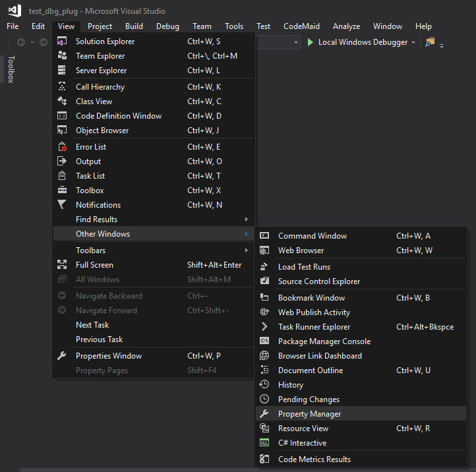Click the Web Publish Activity icon
This screenshot has width=476, height=472.
tap(264, 312)
